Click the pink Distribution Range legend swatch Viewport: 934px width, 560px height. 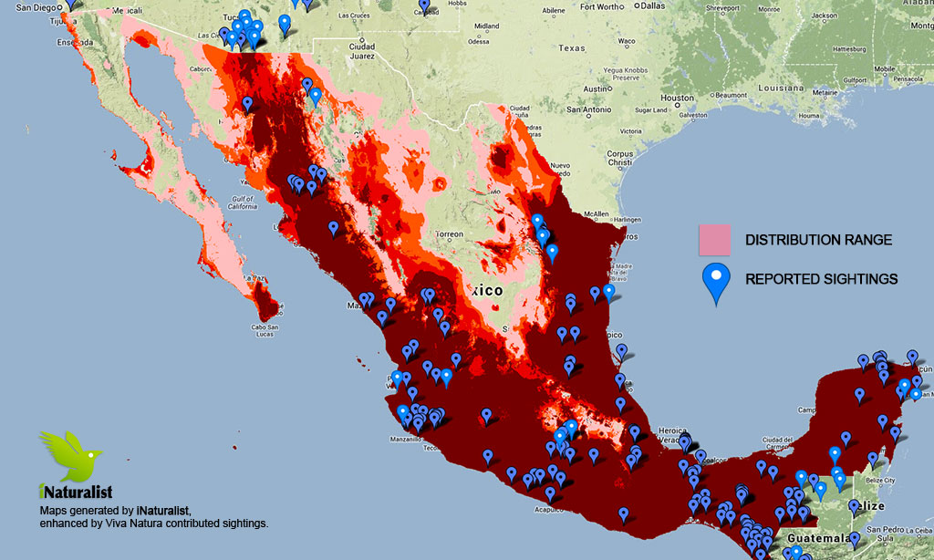(x=715, y=240)
